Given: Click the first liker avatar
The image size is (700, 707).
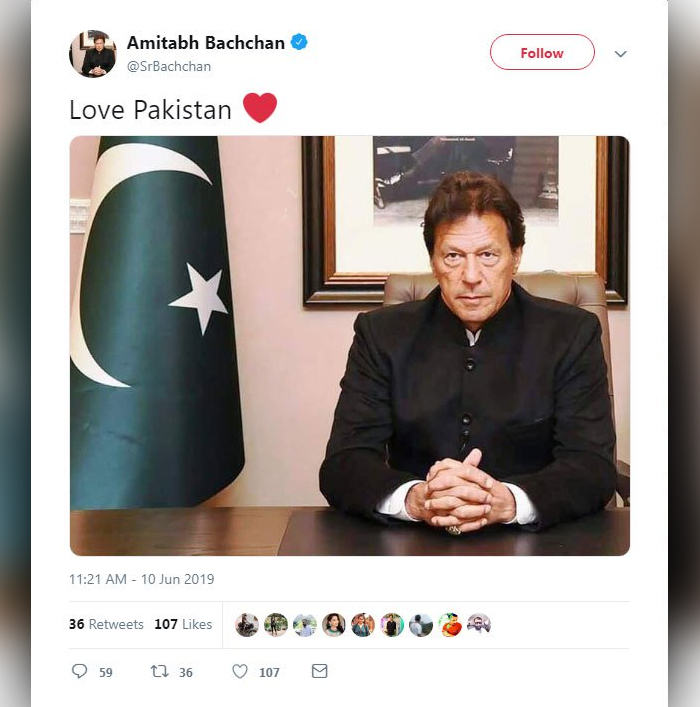Looking at the screenshot, I should click(x=247, y=625).
